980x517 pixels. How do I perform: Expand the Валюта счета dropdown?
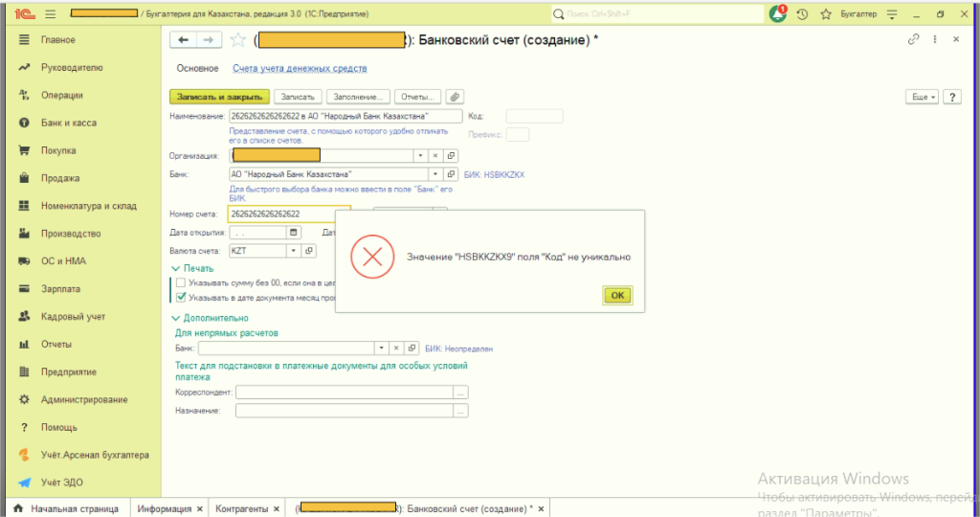pyautogui.click(x=294, y=251)
